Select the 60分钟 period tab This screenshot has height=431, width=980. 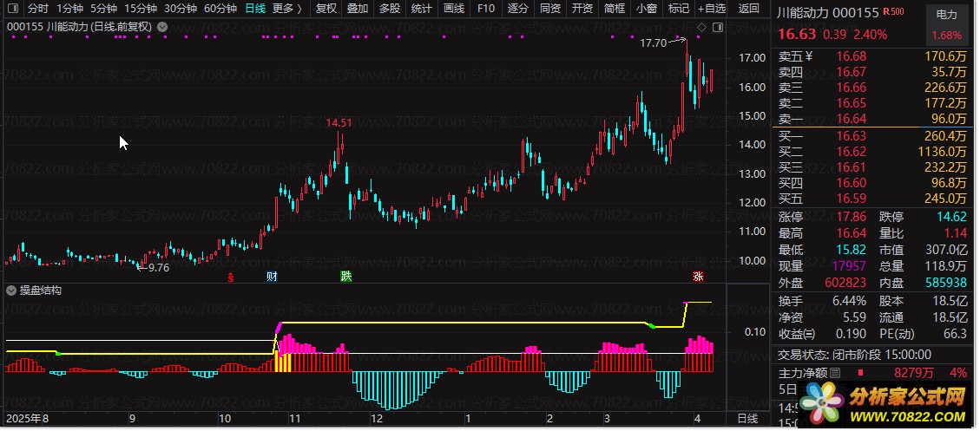220,9
